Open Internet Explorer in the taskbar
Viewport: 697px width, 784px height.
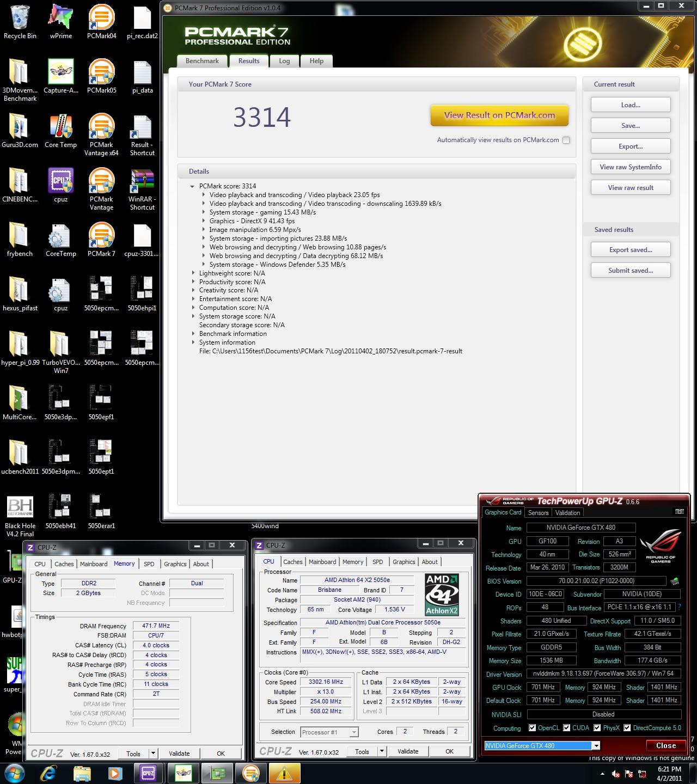50,773
